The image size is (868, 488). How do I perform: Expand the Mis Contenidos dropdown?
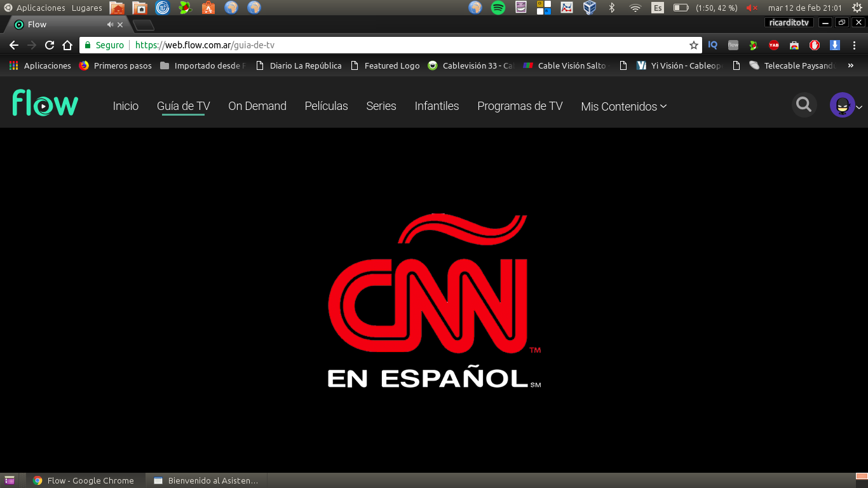[x=624, y=106]
